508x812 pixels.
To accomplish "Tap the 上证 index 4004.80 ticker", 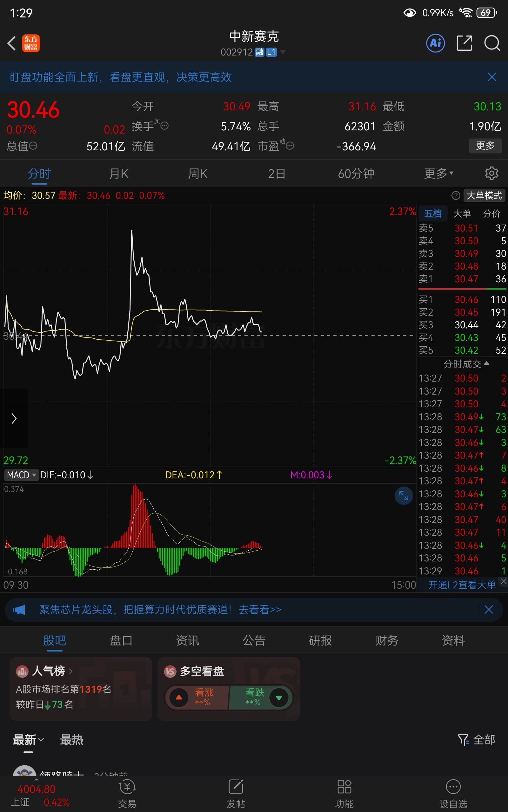I will click(40, 795).
